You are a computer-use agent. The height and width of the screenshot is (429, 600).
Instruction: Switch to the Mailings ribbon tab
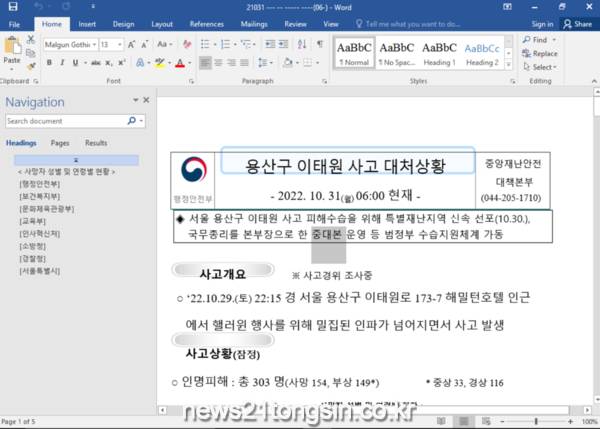tap(253, 23)
